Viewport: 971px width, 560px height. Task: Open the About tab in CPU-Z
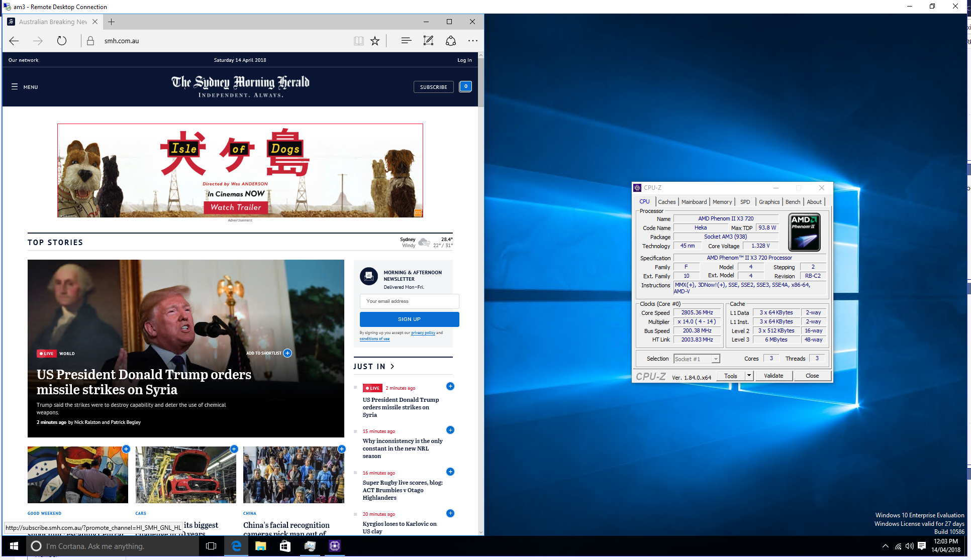coord(814,202)
